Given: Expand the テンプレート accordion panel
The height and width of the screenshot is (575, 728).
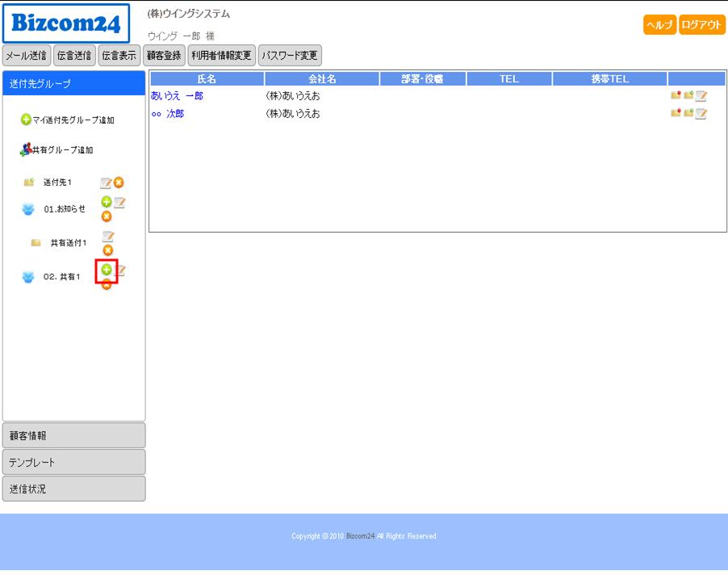Looking at the screenshot, I should point(73,463).
